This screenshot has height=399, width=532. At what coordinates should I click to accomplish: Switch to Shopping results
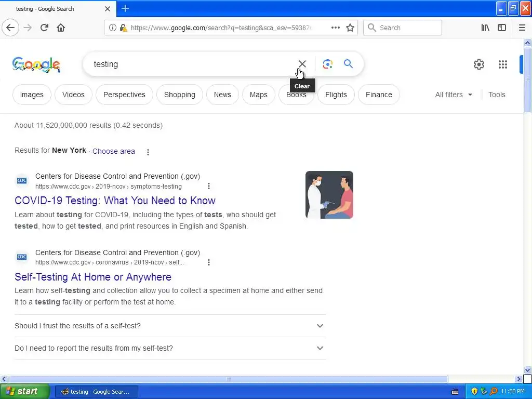[179, 95]
